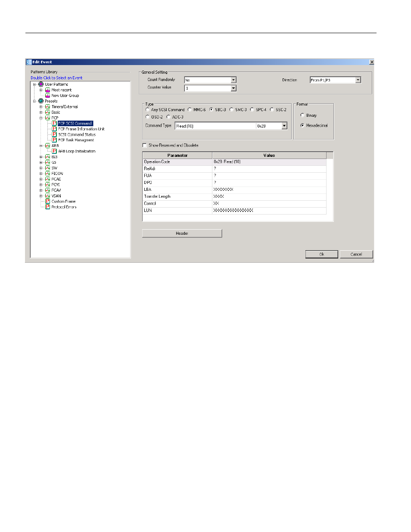Click the Basic preset folder icon
This screenshot has height=532, width=411.
[x=48, y=112]
